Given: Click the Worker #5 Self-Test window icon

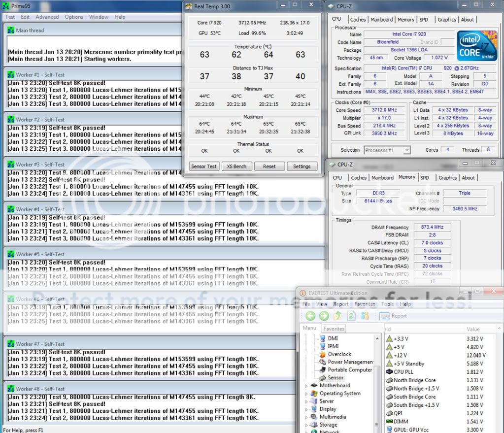Looking at the screenshot, I should click(11, 254).
